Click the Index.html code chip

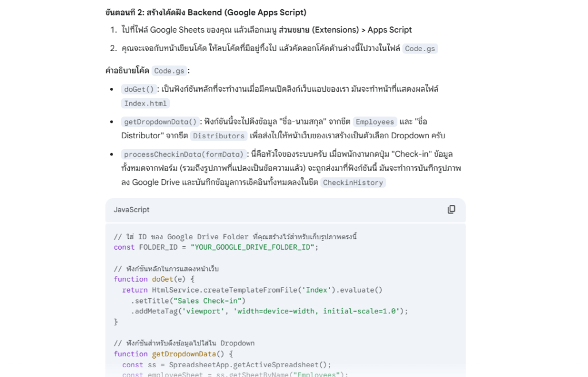(145, 104)
